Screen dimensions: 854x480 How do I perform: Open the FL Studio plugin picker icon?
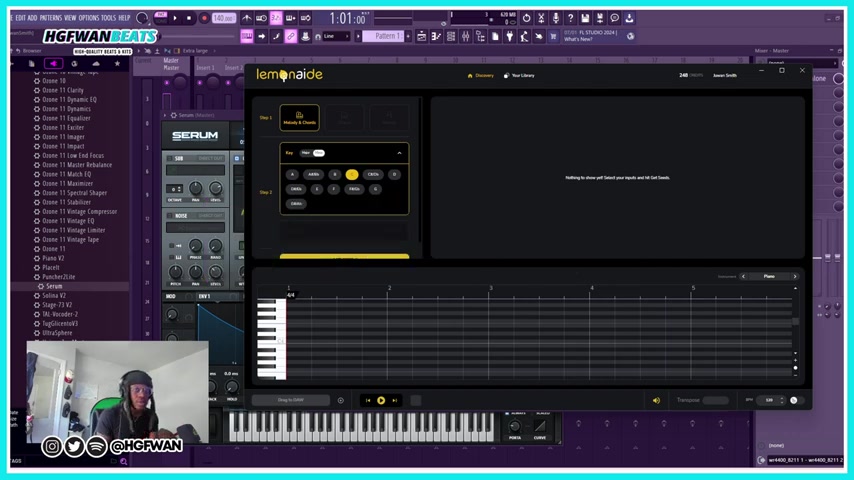[510, 37]
